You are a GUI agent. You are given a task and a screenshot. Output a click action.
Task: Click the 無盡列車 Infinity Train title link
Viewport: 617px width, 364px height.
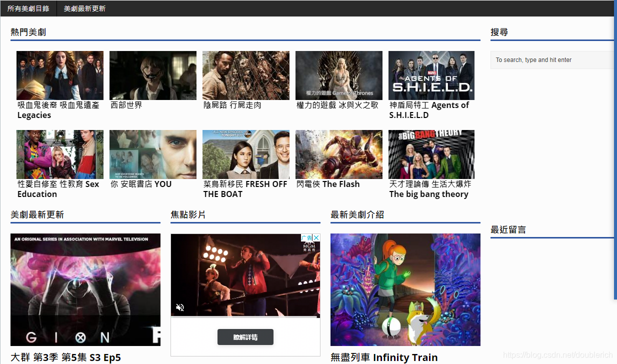click(x=384, y=357)
